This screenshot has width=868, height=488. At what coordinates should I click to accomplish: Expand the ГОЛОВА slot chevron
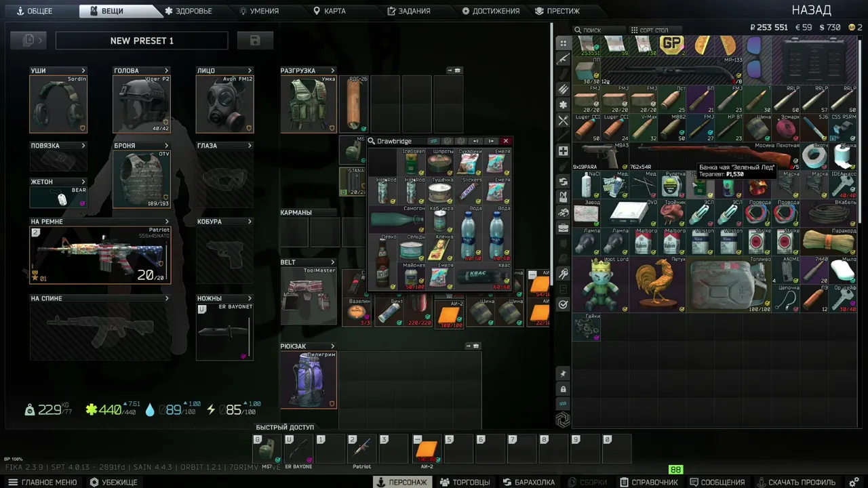click(x=166, y=70)
